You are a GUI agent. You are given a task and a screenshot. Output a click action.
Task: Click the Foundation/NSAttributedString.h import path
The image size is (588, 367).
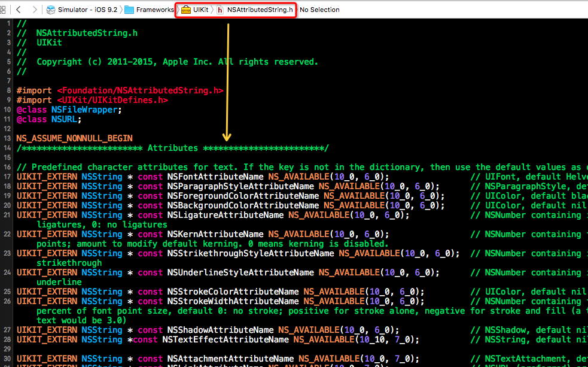[x=140, y=90]
